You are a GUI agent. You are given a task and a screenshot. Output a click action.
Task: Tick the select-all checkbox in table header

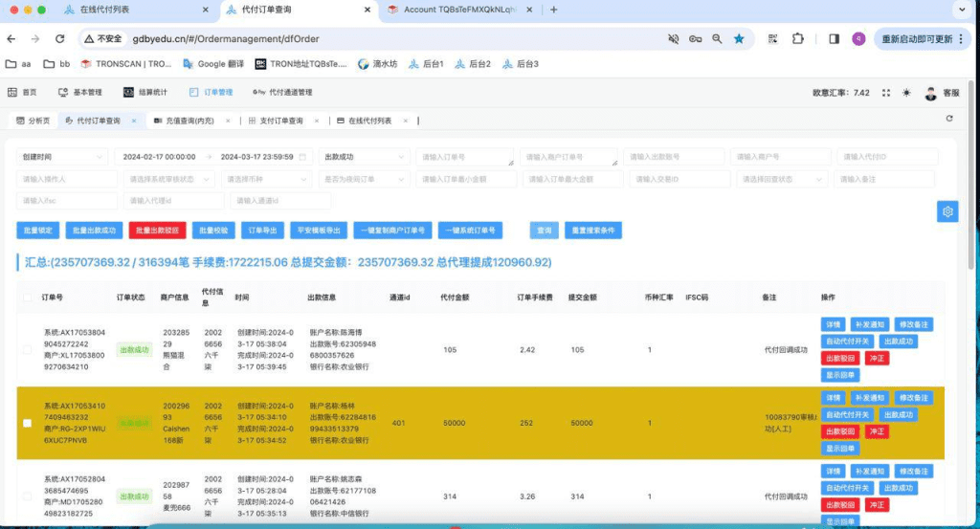tap(27, 298)
